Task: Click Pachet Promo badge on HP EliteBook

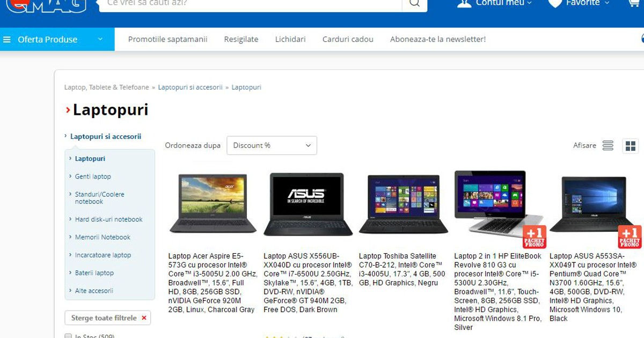Action: pyautogui.click(x=535, y=237)
